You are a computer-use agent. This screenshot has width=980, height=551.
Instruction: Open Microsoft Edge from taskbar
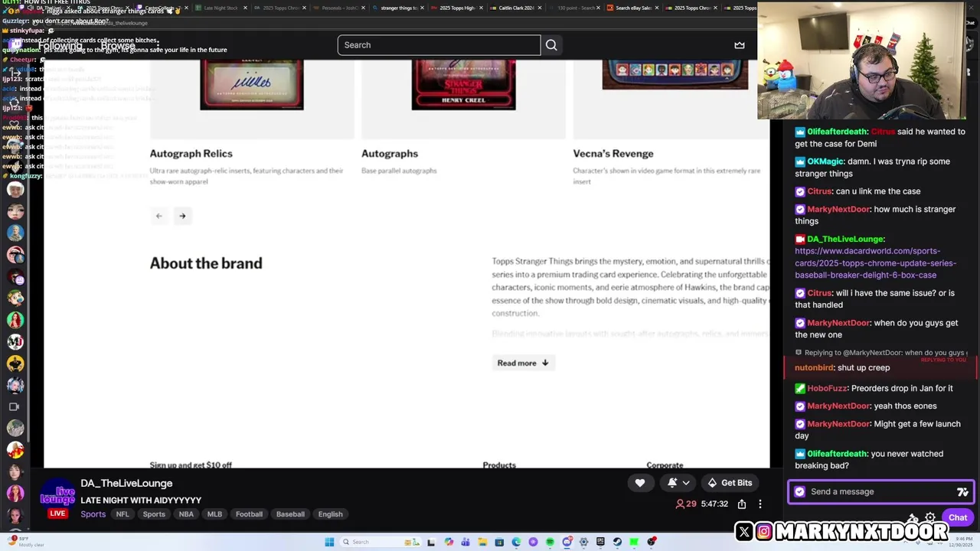click(x=516, y=542)
